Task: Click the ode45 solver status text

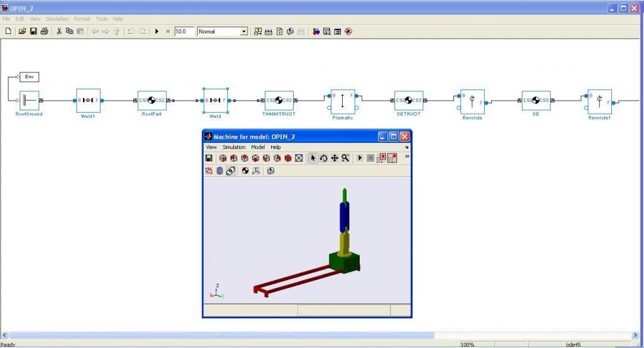Action: 574,345
